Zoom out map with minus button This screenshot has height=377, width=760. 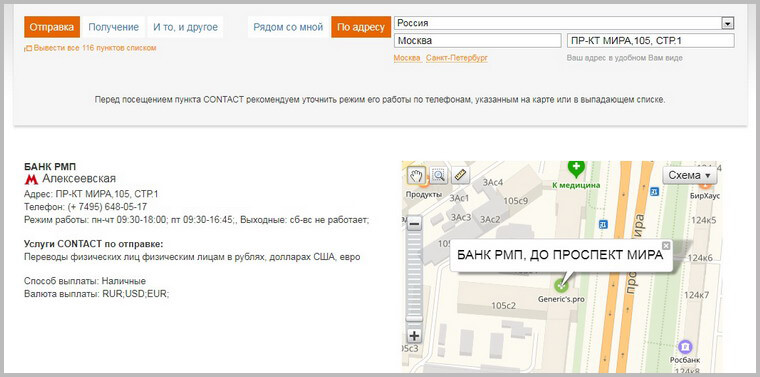(x=414, y=224)
